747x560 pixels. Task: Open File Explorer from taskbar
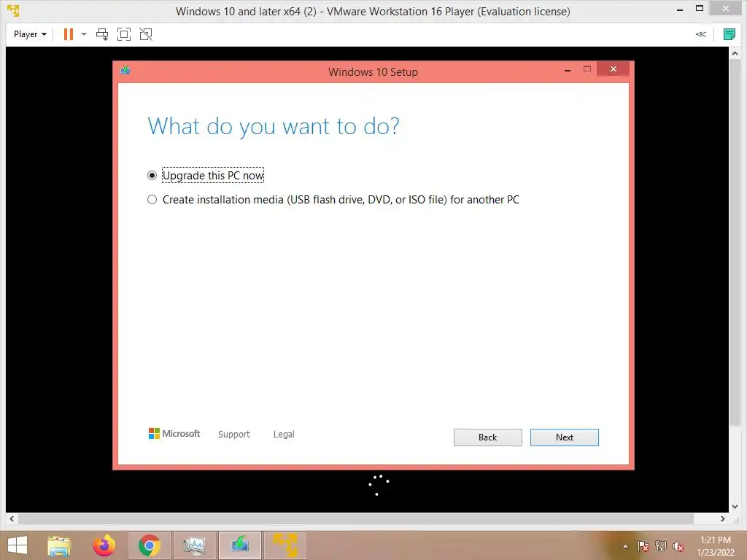click(x=59, y=545)
